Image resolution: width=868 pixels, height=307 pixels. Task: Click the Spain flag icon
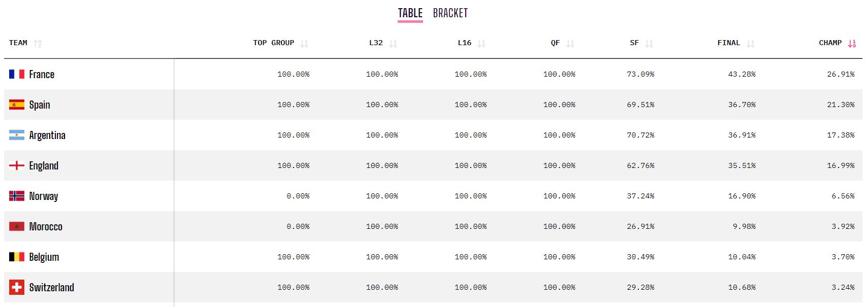[x=17, y=105]
